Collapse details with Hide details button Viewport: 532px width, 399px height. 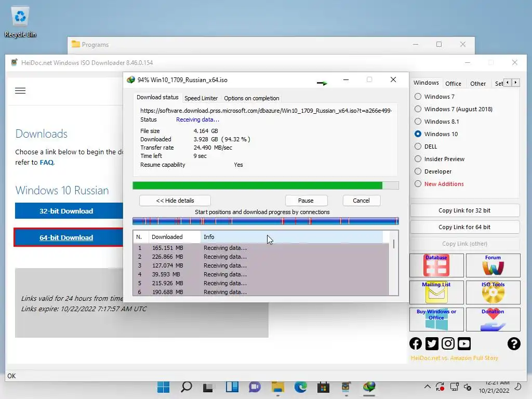point(175,201)
